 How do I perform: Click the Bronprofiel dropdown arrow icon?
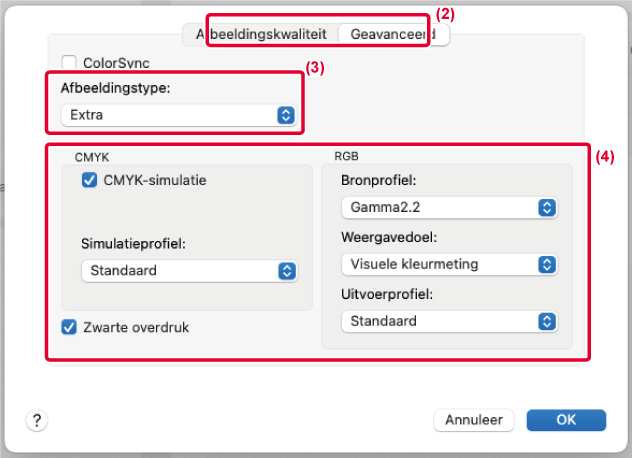[546, 208]
